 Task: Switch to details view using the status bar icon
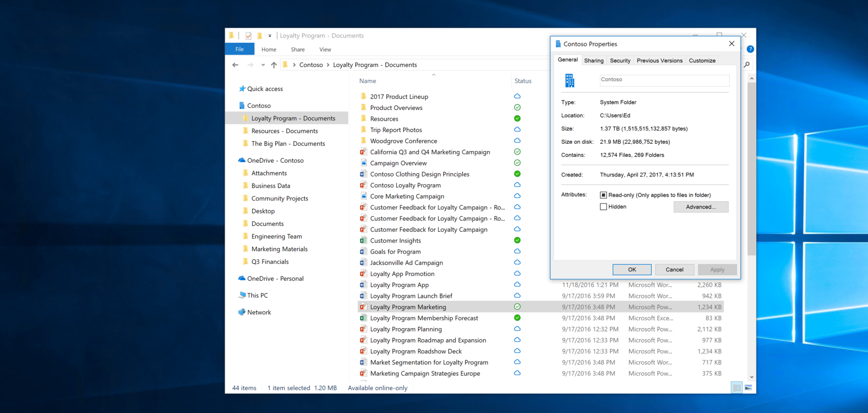pos(737,387)
